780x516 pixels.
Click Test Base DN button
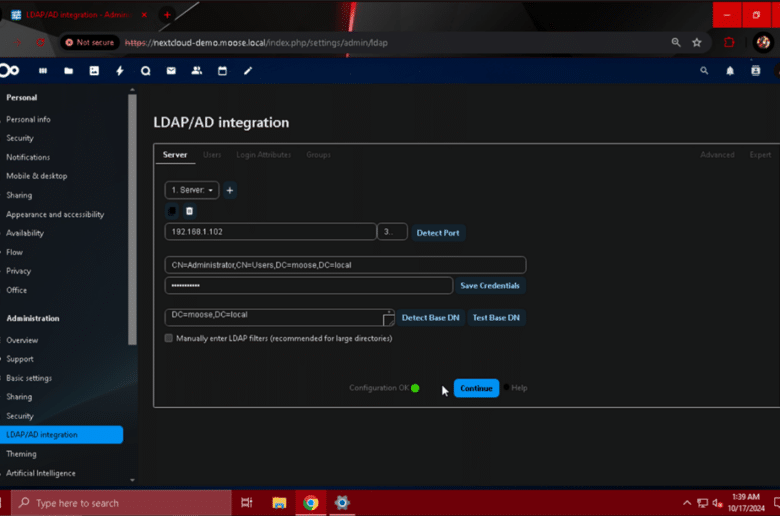click(x=496, y=317)
